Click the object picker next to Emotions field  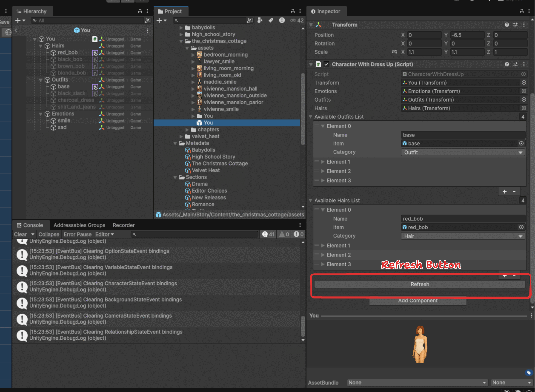tap(524, 91)
